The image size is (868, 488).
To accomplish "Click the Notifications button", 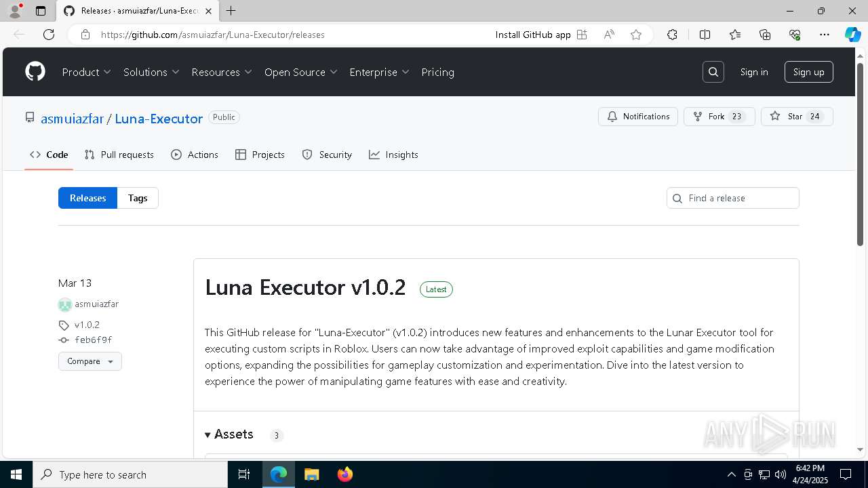I will [638, 117].
